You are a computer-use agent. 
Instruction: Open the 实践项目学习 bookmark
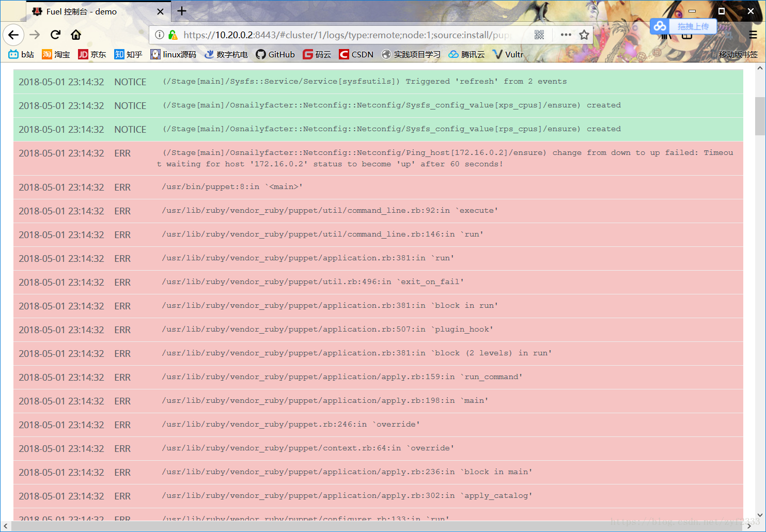tap(411, 54)
